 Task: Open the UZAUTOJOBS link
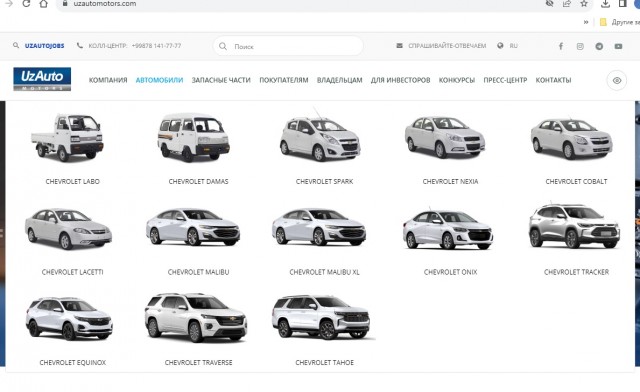point(44,46)
